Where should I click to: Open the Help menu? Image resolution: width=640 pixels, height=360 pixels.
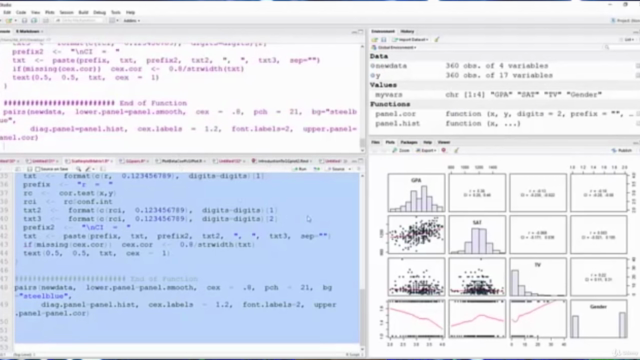[130, 13]
